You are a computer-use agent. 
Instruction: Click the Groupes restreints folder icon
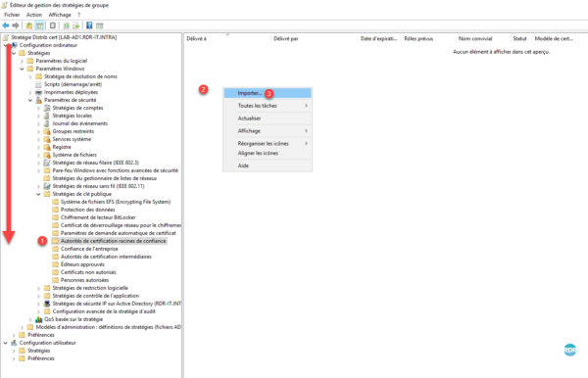click(x=47, y=131)
